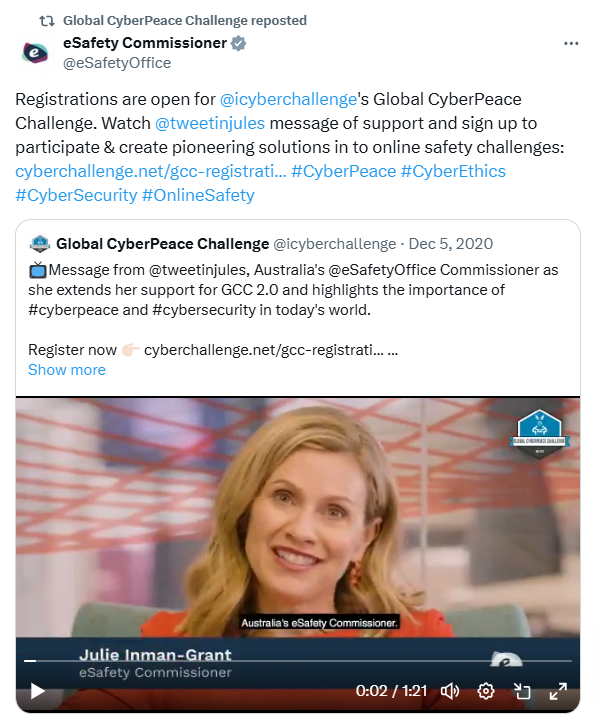Viewport: 595px width, 728px height.
Task: Open the @tweetinjules mention link
Action: [210, 124]
